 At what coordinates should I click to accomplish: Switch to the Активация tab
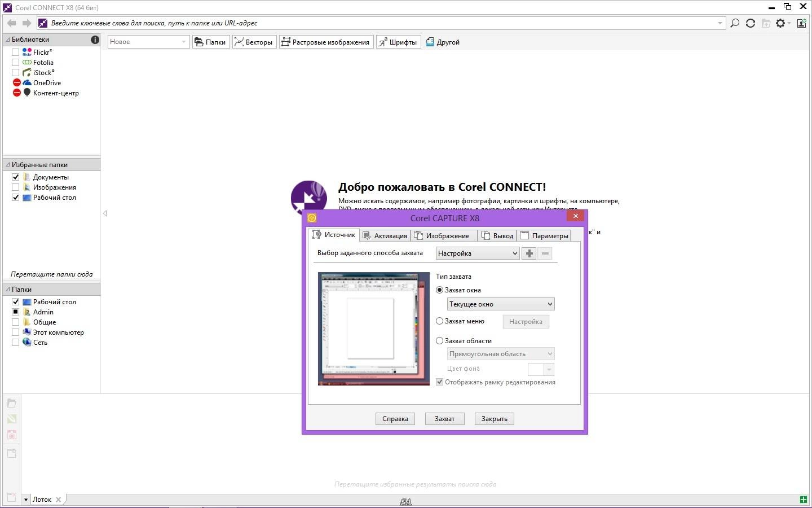tap(385, 236)
